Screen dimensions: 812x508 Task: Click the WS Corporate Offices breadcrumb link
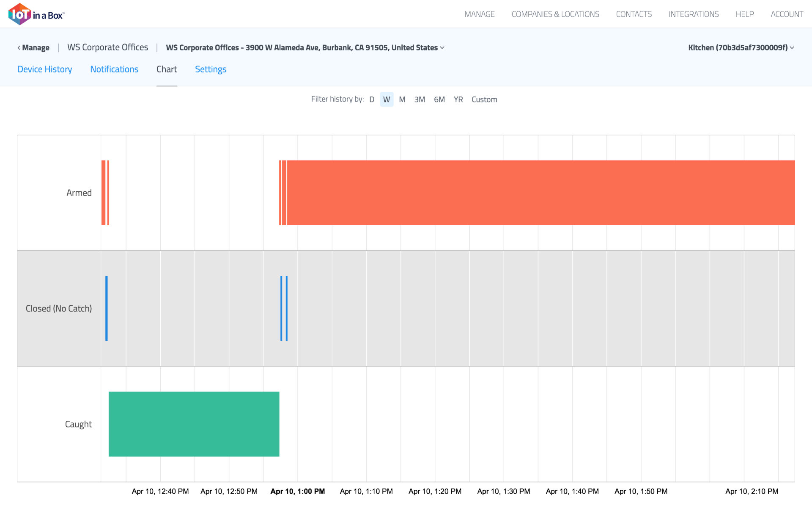107,47
